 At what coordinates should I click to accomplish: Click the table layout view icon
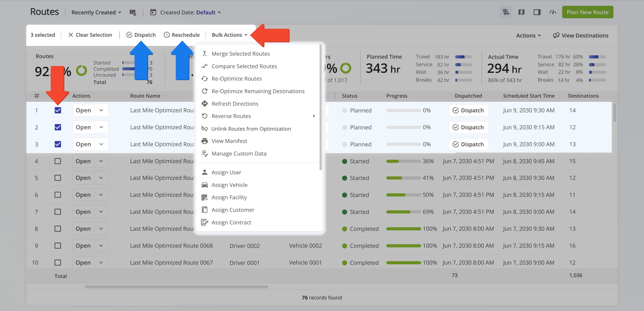click(506, 12)
